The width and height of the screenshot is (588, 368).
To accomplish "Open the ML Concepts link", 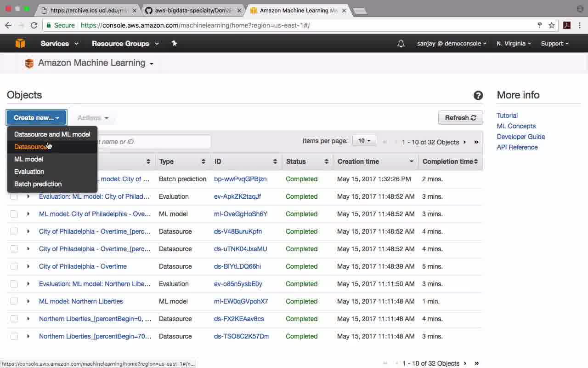I will (x=516, y=126).
